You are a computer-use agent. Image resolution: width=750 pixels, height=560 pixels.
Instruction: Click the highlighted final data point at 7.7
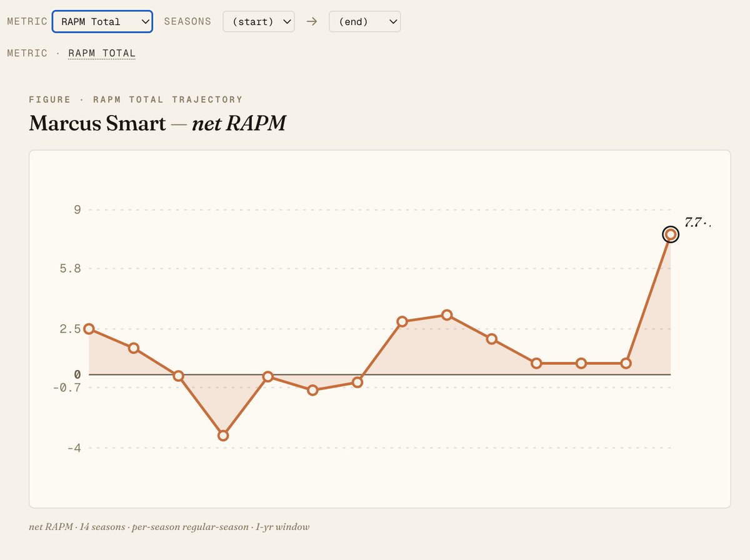coord(671,234)
